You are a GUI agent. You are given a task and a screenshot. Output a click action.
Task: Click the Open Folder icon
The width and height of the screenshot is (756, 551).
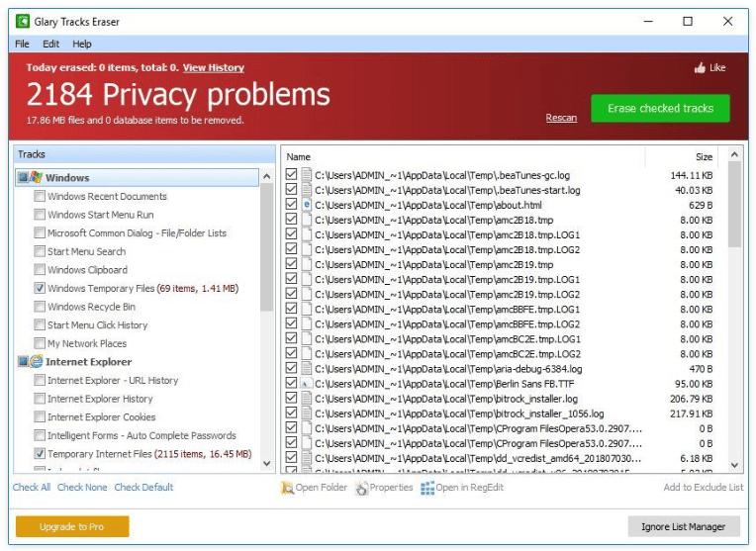pyautogui.click(x=287, y=488)
